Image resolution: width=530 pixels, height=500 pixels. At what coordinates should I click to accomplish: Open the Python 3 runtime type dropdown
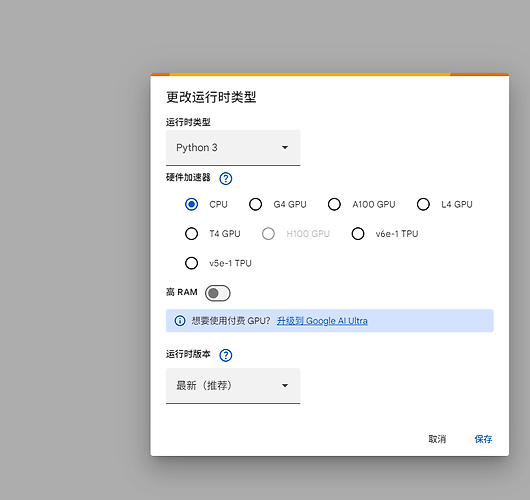coord(233,148)
